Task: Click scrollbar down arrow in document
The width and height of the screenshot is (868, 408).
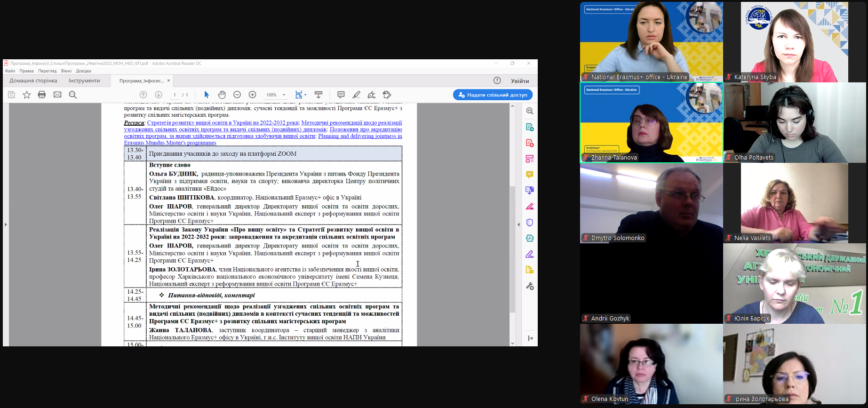Action: click(x=512, y=344)
